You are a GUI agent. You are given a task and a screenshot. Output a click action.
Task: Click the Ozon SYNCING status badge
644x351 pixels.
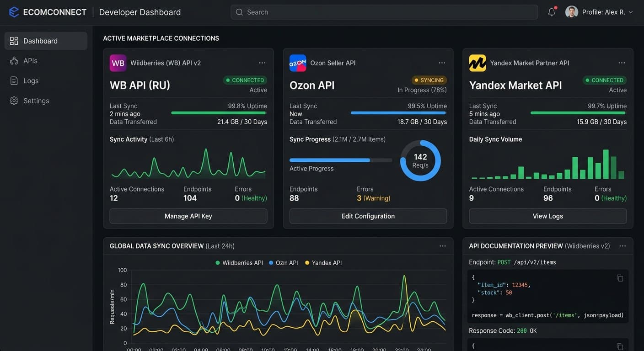tap(429, 80)
